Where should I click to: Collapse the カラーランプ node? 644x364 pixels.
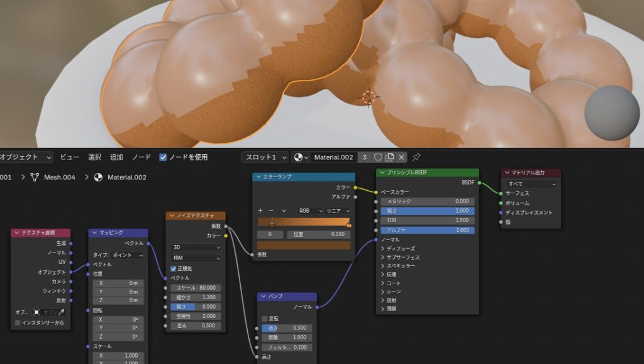[258, 176]
